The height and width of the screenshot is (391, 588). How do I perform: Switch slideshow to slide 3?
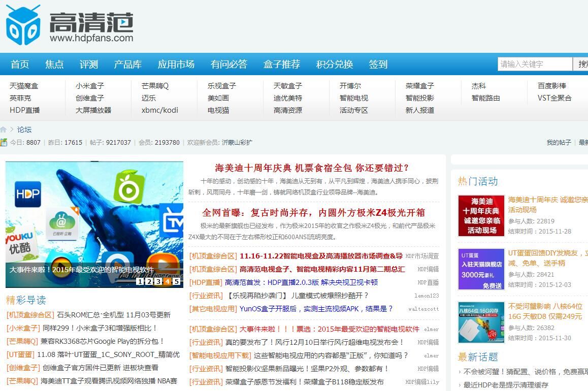[x=158, y=281]
